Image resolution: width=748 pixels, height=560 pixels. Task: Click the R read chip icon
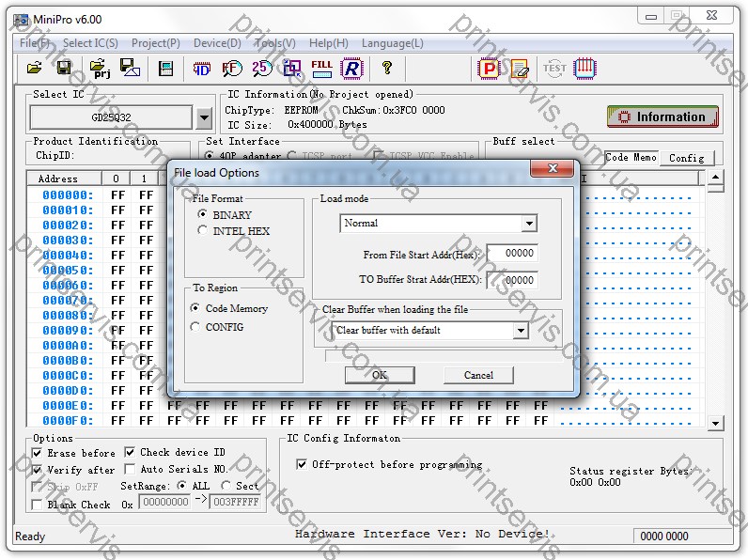point(351,69)
